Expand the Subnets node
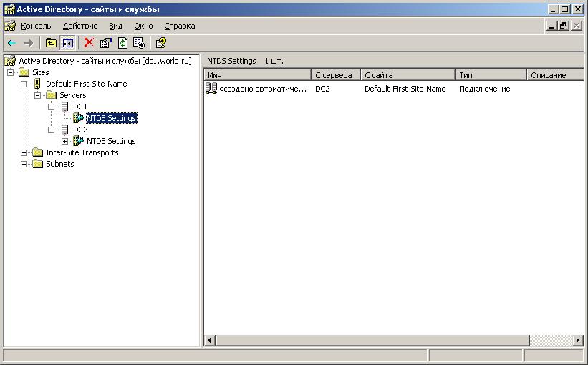Image resolution: width=588 pixels, height=365 pixels. pyautogui.click(x=24, y=164)
